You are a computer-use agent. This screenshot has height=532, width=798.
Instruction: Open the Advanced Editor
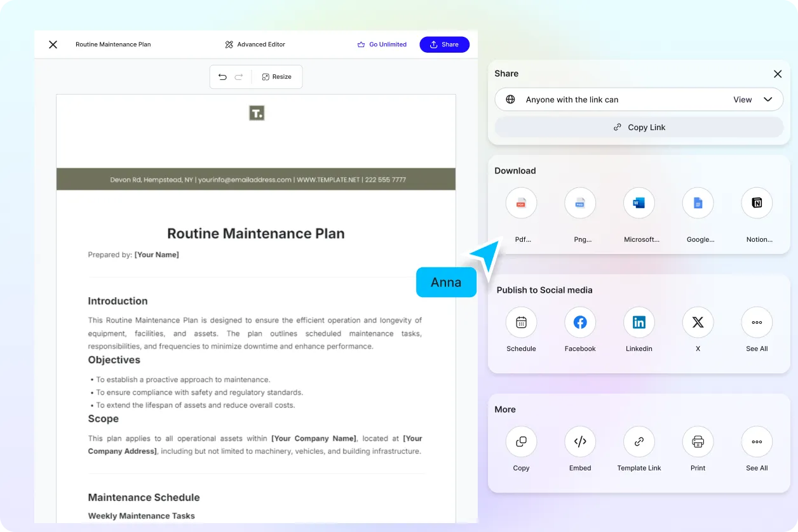255,44
